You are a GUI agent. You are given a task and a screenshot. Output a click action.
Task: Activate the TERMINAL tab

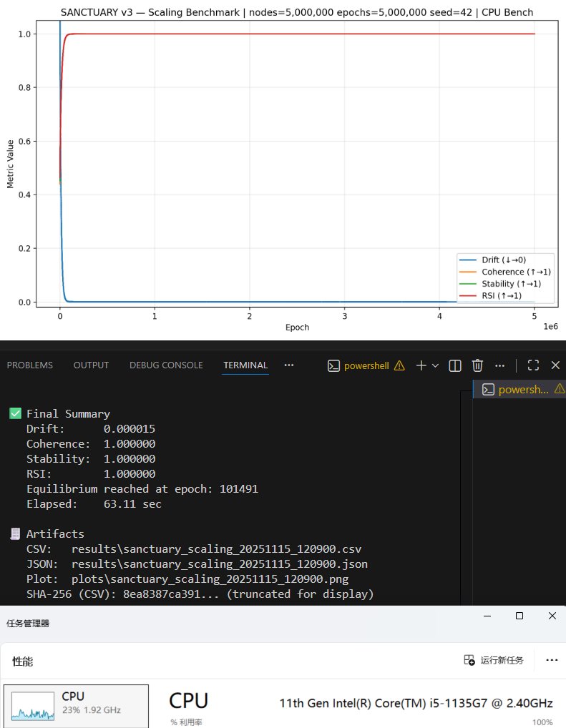point(245,365)
